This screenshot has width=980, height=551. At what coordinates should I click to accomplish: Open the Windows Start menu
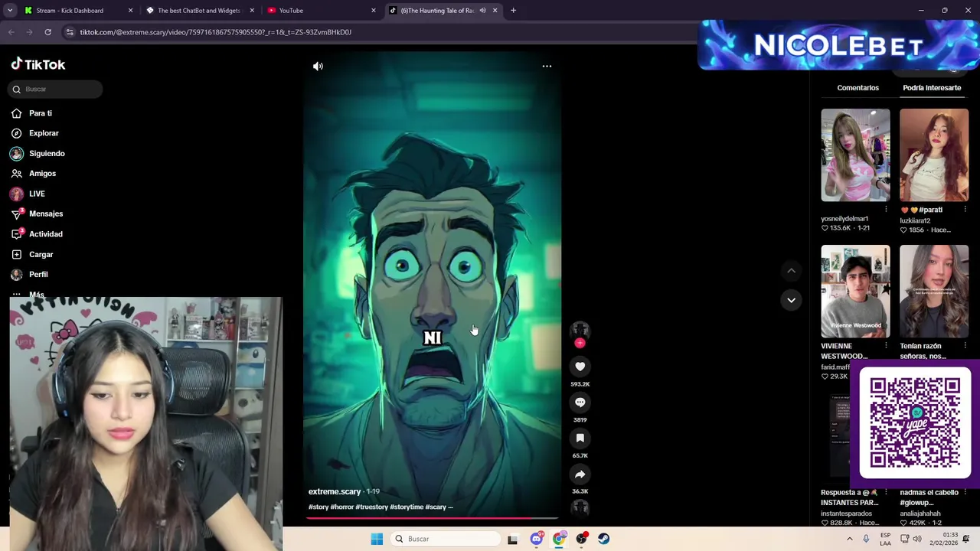point(377,539)
